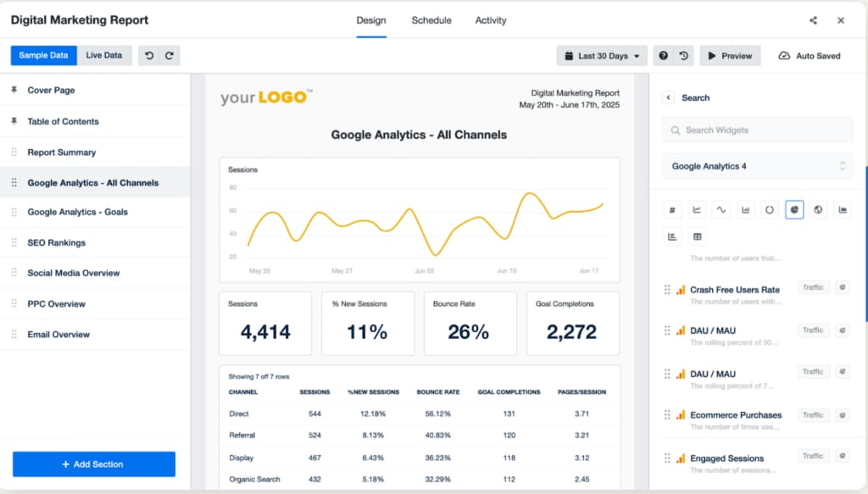Switch to Live Data mode
Viewport: 868px width, 494px height.
(103, 56)
